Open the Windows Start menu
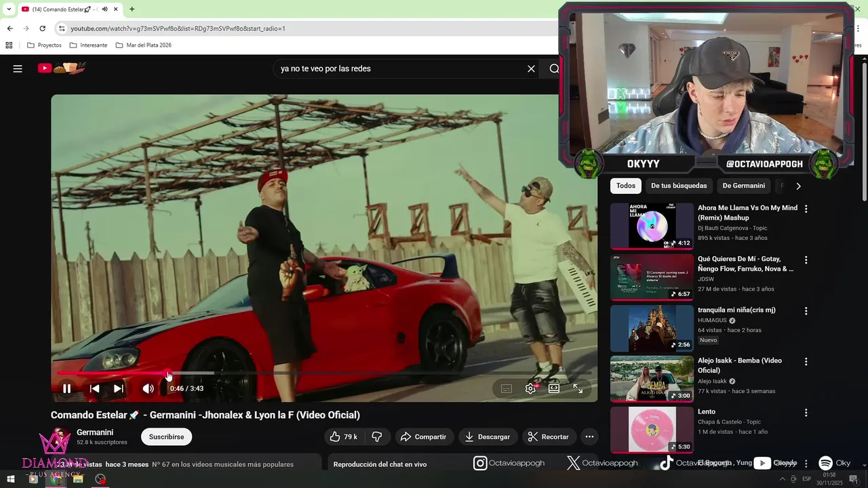Image resolution: width=868 pixels, height=488 pixels. tap(10, 479)
